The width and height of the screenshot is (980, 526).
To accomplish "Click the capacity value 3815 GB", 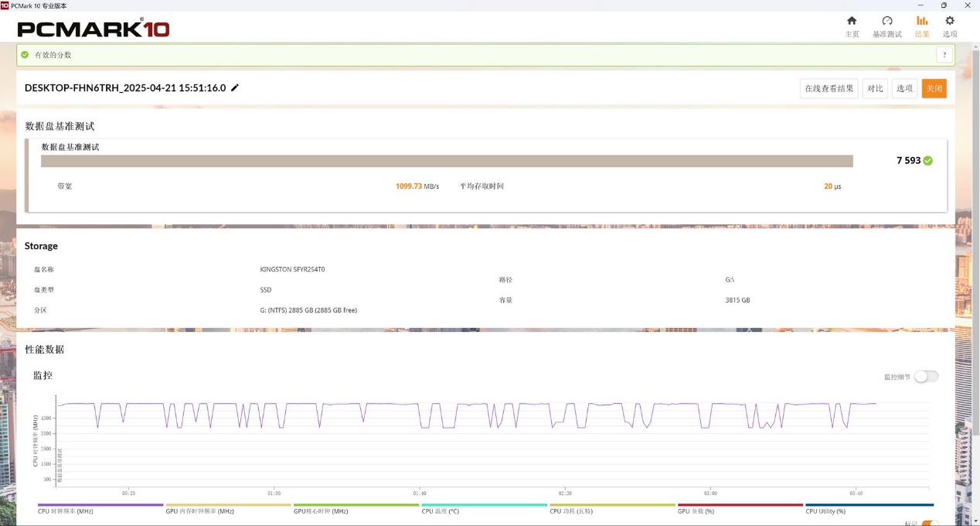I will click(x=737, y=300).
